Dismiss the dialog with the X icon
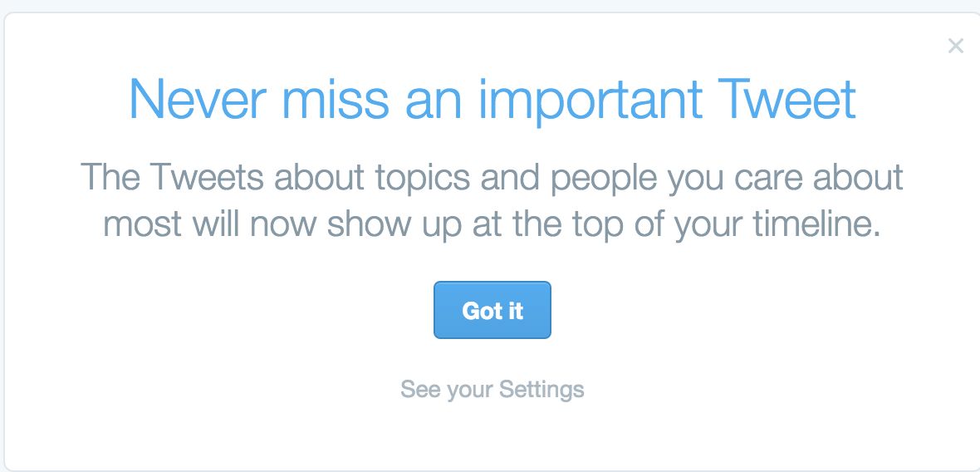The height and width of the screenshot is (472, 980). 955,46
